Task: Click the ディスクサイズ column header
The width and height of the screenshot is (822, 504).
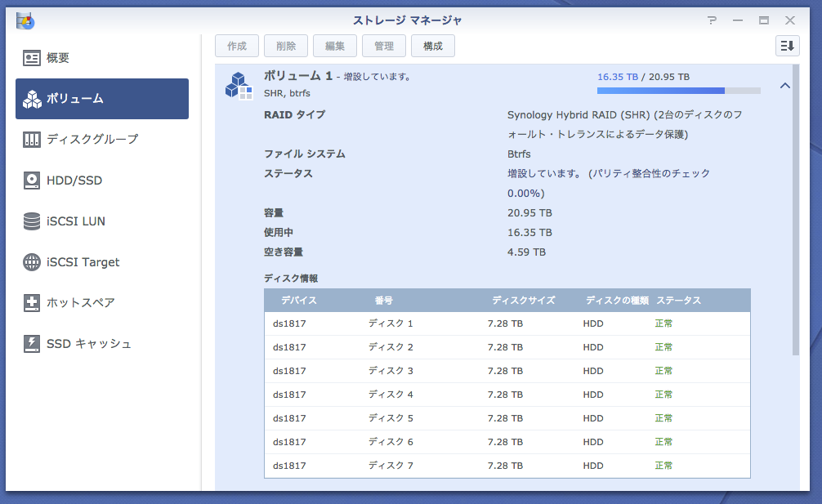Action: tap(523, 301)
